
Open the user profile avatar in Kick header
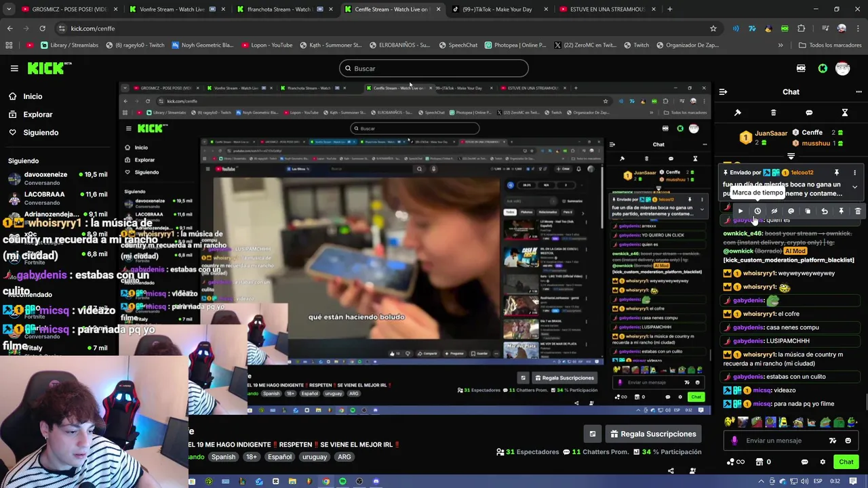tap(842, 68)
